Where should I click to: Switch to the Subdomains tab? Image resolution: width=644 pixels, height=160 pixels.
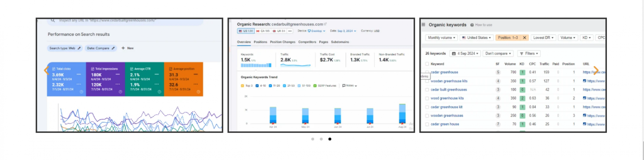click(x=340, y=42)
